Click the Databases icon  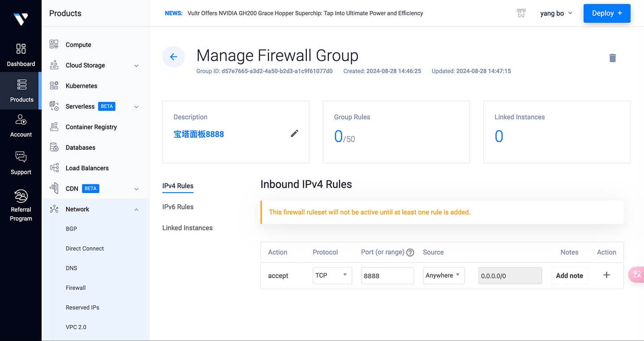[54, 147]
